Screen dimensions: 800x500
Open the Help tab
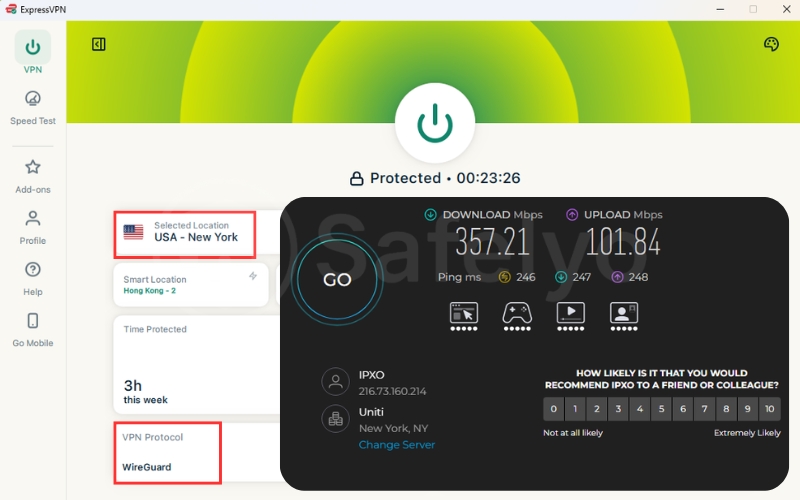[x=33, y=279]
